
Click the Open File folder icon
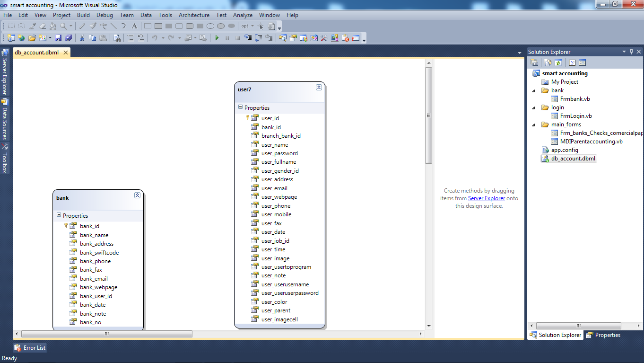tap(32, 38)
